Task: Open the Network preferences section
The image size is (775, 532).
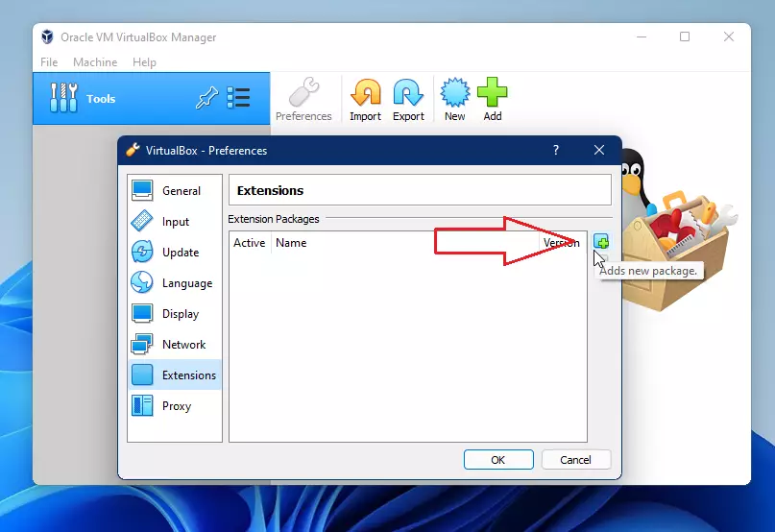Action: 175,344
